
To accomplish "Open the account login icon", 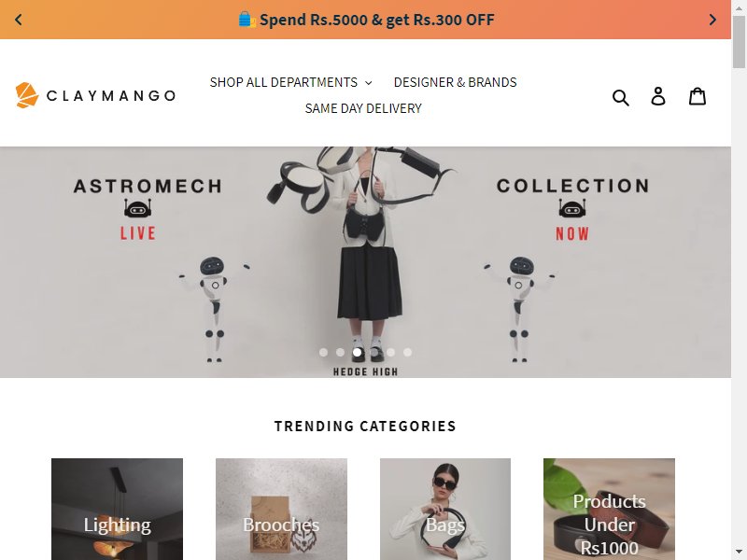I will pyautogui.click(x=658, y=96).
